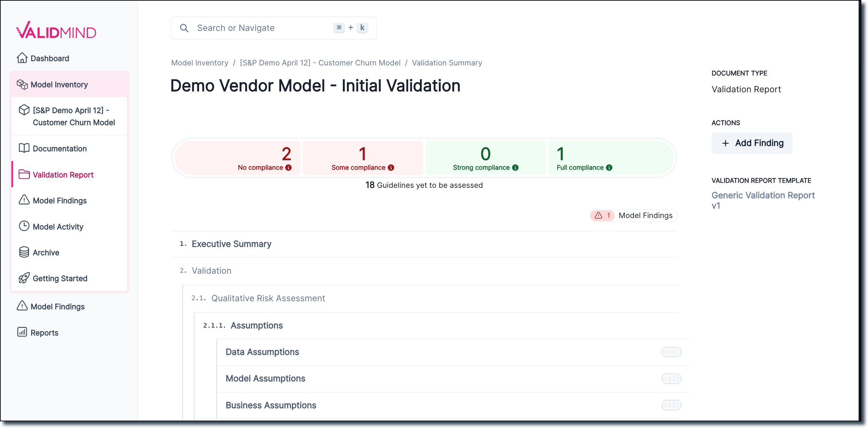Click the Add Finding button
The image size is (868, 428).
pos(752,143)
